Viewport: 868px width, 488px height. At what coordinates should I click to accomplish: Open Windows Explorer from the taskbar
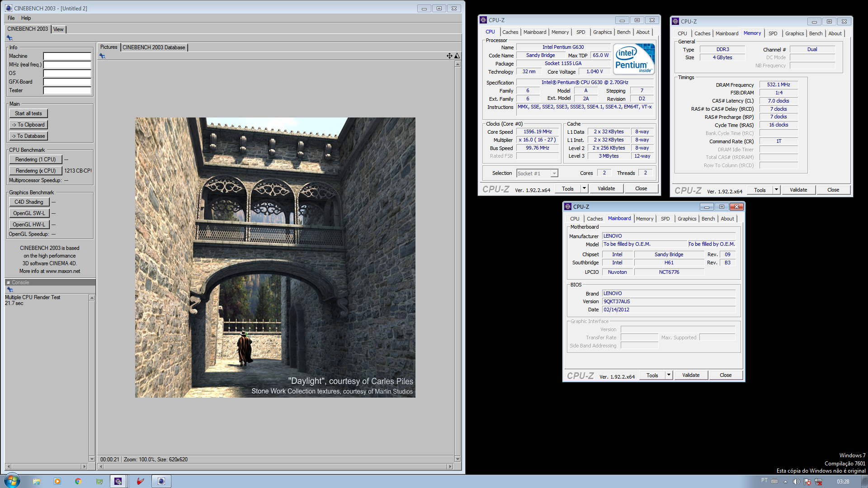37,481
